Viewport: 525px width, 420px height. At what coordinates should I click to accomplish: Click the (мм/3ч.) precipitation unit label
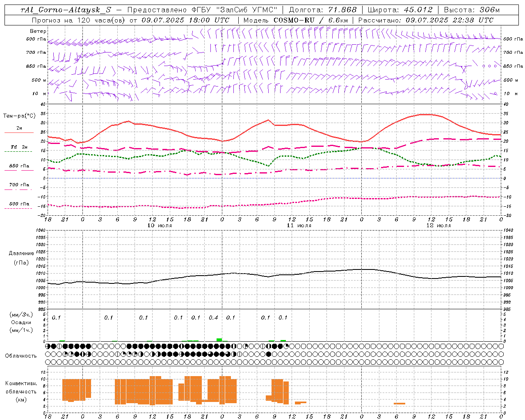[x=21, y=315]
